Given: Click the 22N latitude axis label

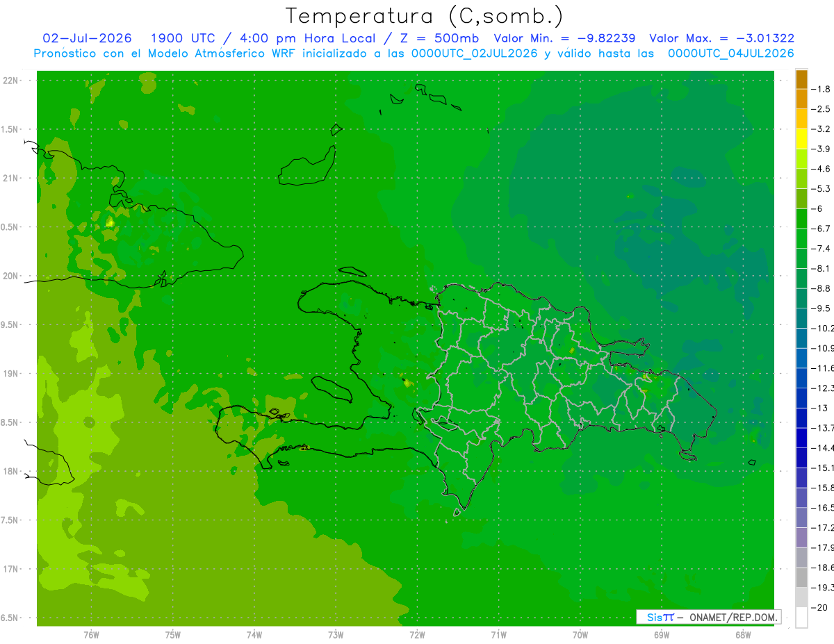Looking at the screenshot, I should [11, 81].
